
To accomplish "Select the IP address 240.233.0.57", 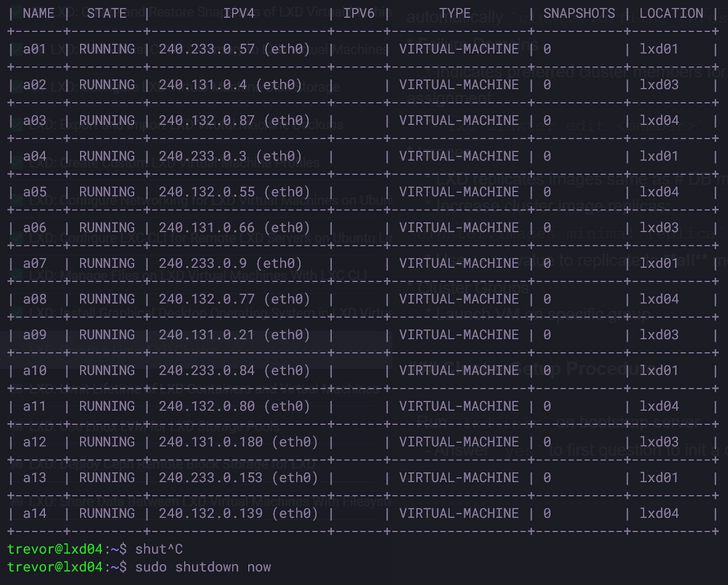I will coord(203,48).
